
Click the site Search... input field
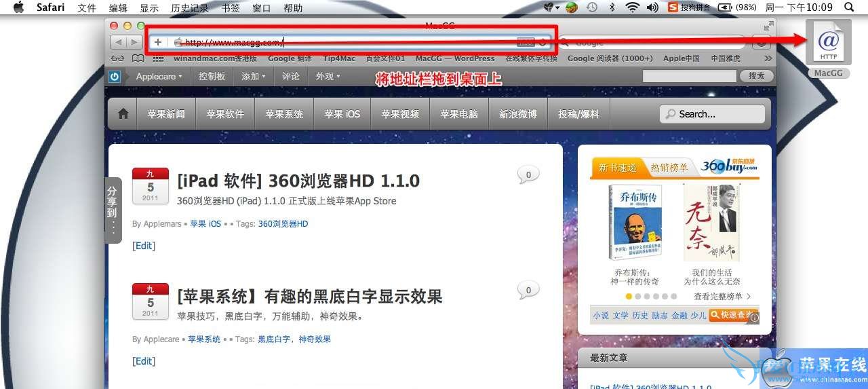(x=712, y=114)
